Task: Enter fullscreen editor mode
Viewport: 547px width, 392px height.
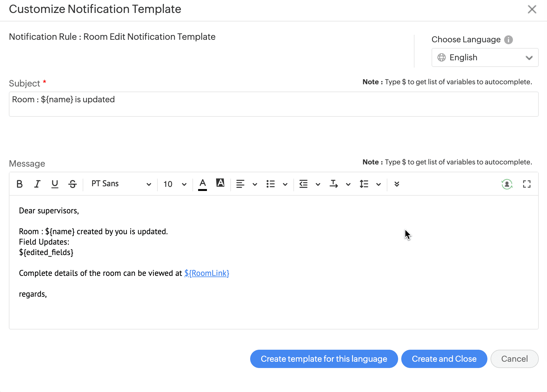Action: [526, 184]
